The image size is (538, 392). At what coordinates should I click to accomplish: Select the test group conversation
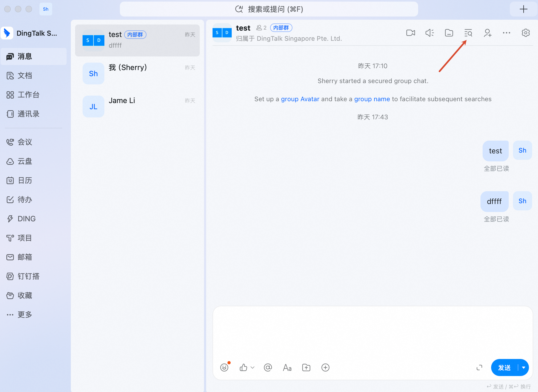pos(137,40)
